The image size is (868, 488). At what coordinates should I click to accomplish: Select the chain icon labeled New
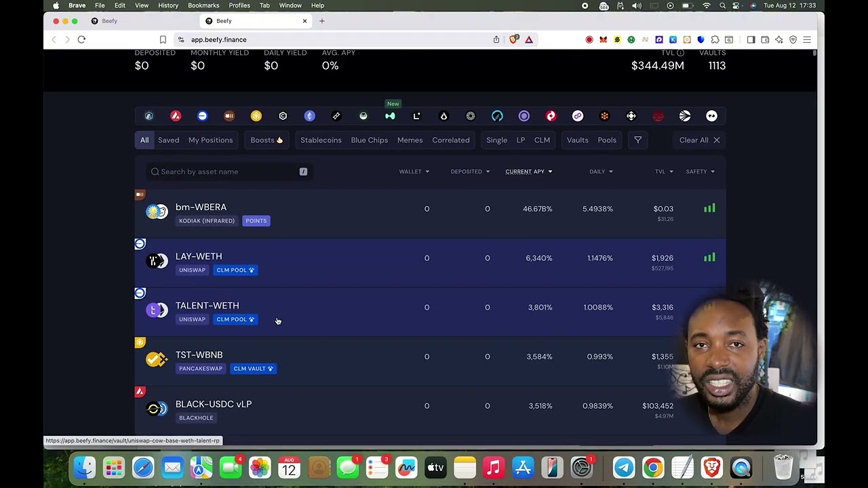point(390,116)
